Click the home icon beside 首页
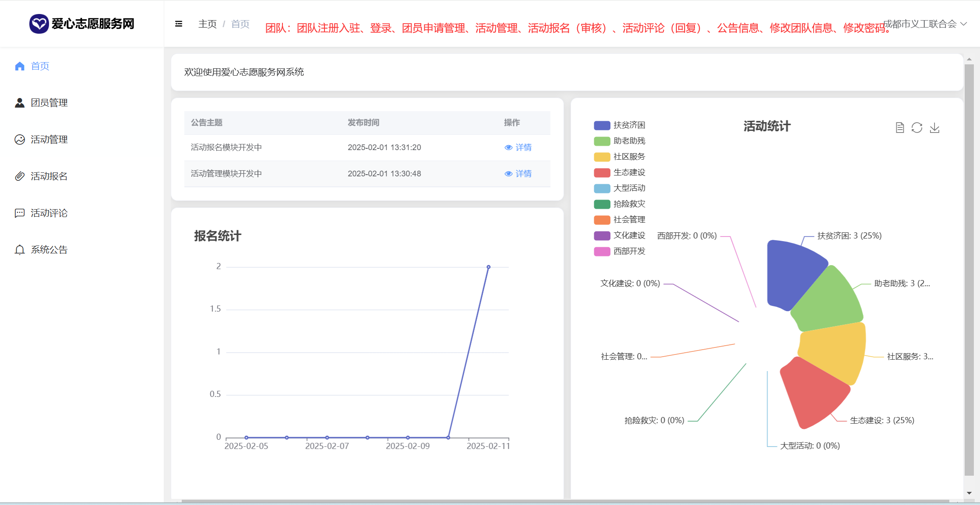 [x=20, y=66]
